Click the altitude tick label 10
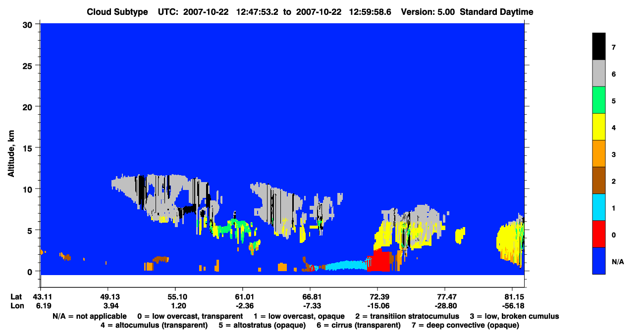Viewport: 644px width, 330px height. click(x=29, y=189)
